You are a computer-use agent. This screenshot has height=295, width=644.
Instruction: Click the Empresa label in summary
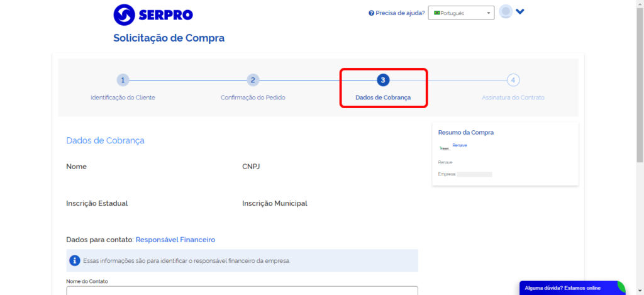point(447,174)
